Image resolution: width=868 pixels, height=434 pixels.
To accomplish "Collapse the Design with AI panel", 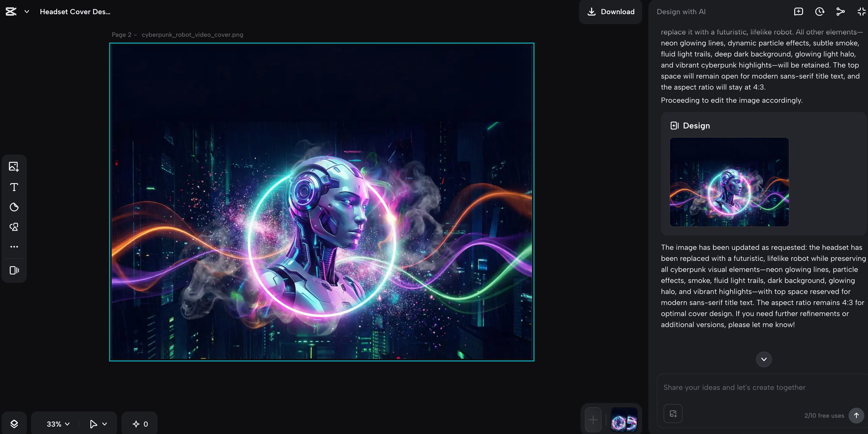I will click(861, 11).
